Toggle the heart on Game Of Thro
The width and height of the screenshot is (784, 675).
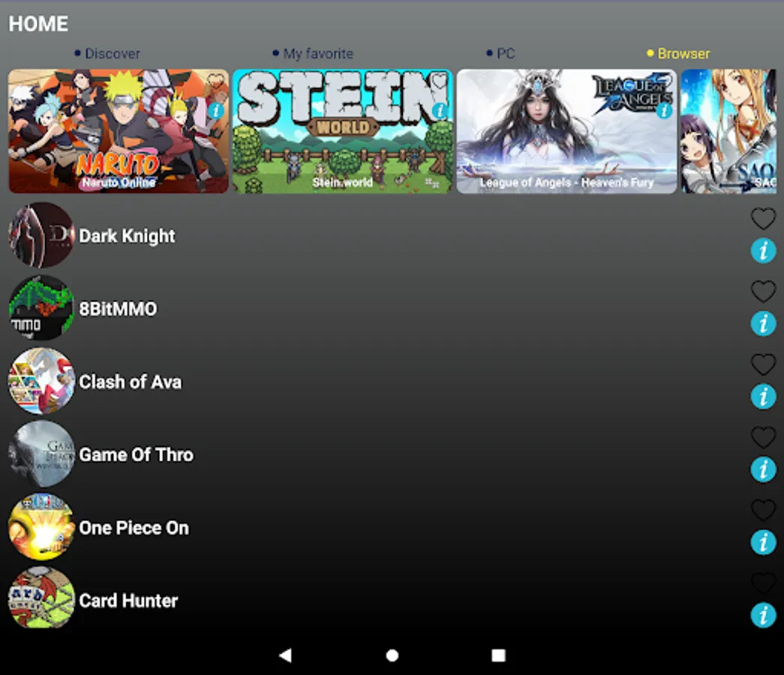tap(763, 437)
